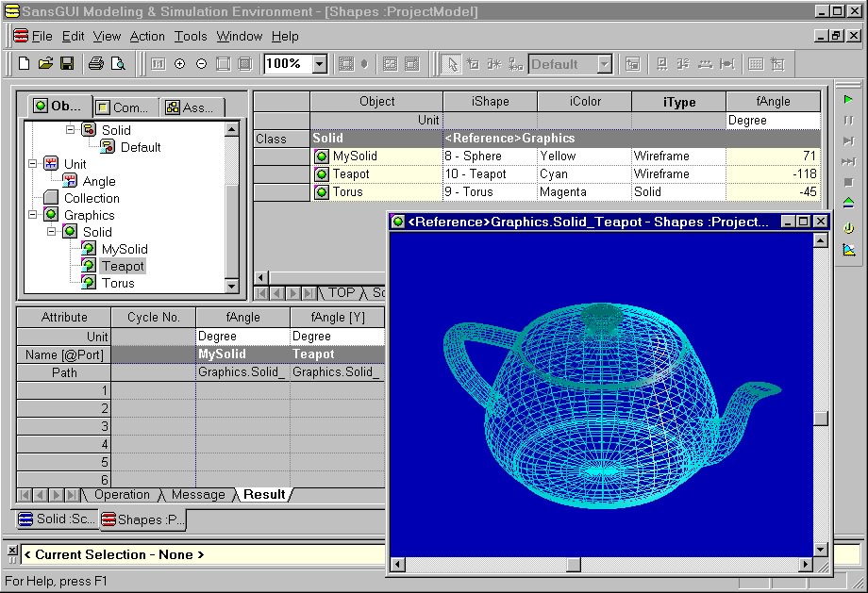The width and height of the screenshot is (868, 593).
Task: Click the yellow power icon in the right toolbar
Action: pos(848,227)
